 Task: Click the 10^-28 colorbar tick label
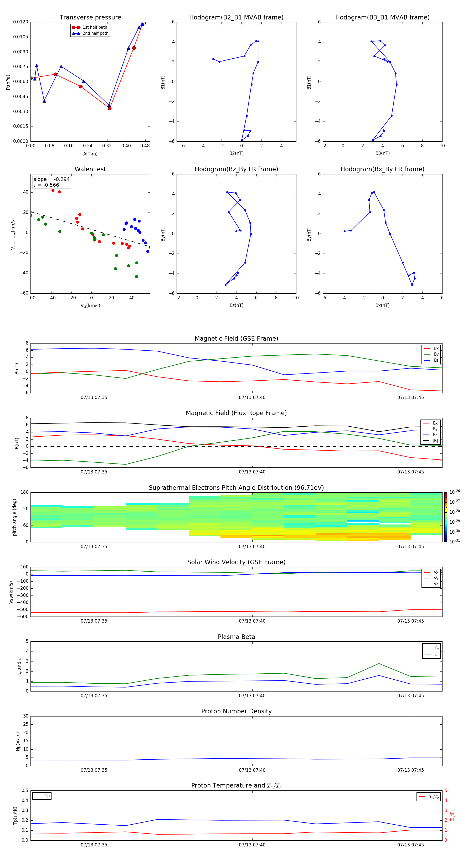tap(455, 512)
